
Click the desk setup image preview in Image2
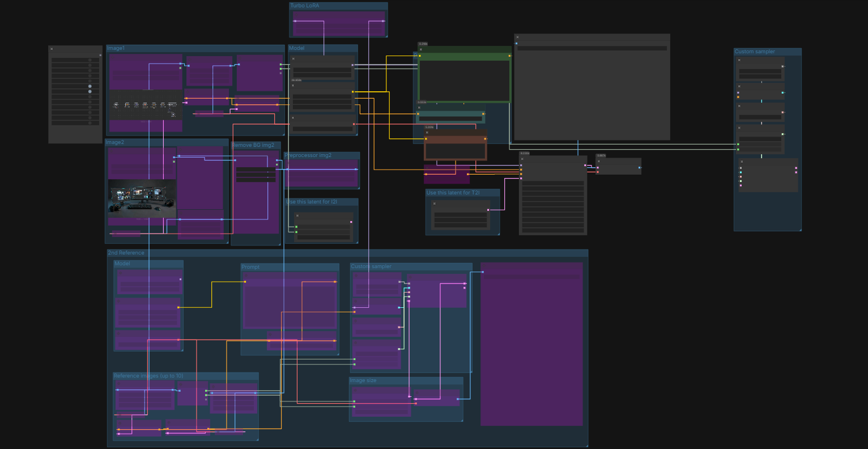pyautogui.click(x=142, y=198)
